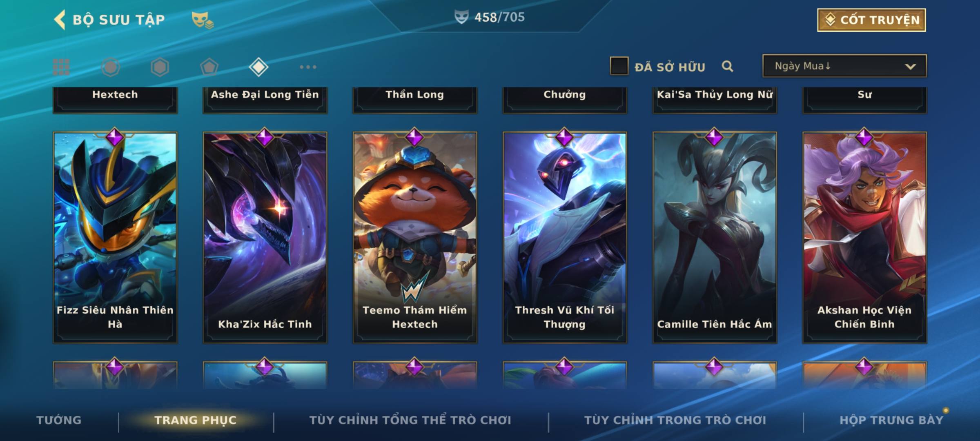Open Tùy Chỉnh Trong Trò Chơi tab
The height and width of the screenshot is (441, 980).
pos(675,420)
